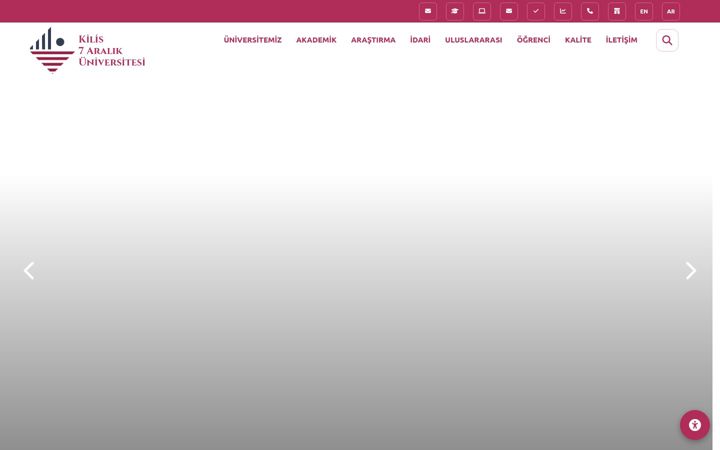Image resolution: width=720 pixels, height=450 pixels.
Task: Click the checkmark icon in top bar
Action: [x=536, y=11]
